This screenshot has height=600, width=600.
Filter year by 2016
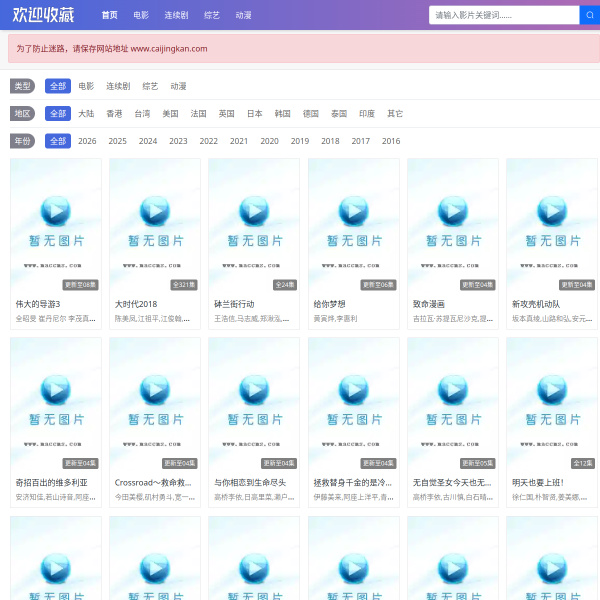(x=391, y=141)
